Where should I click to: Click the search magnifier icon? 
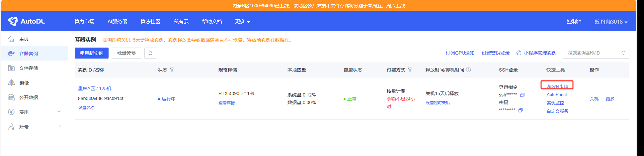pyautogui.click(x=623, y=53)
